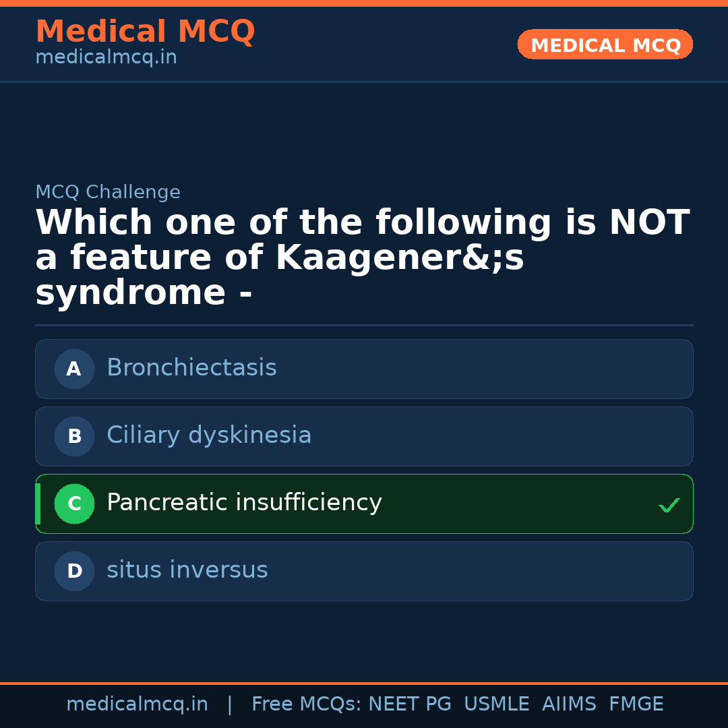Open the medicalmcq.in link in the header
Viewport: 728px width, 728px height.
pyautogui.click(x=105, y=57)
